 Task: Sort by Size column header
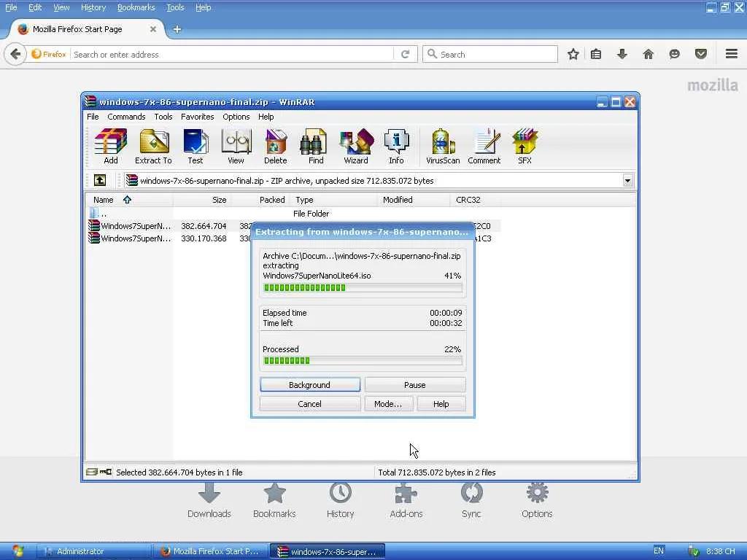click(202, 200)
